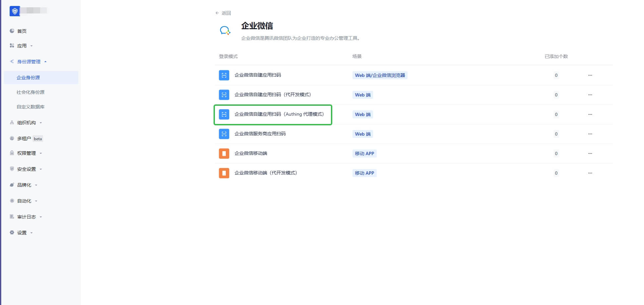644x305 pixels.
Task: Expand the 安全设置 sidebar menu
Action: pyautogui.click(x=27, y=169)
